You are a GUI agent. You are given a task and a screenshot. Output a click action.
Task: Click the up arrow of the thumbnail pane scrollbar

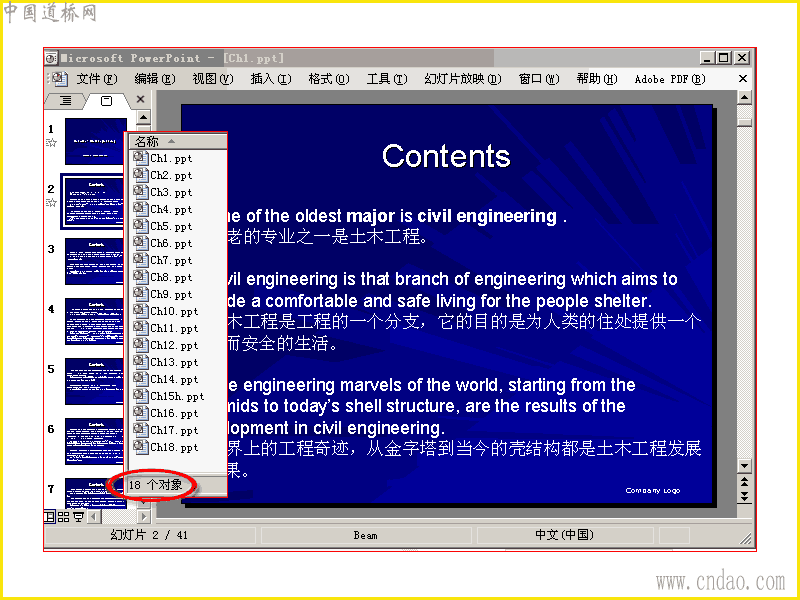(143, 117)
